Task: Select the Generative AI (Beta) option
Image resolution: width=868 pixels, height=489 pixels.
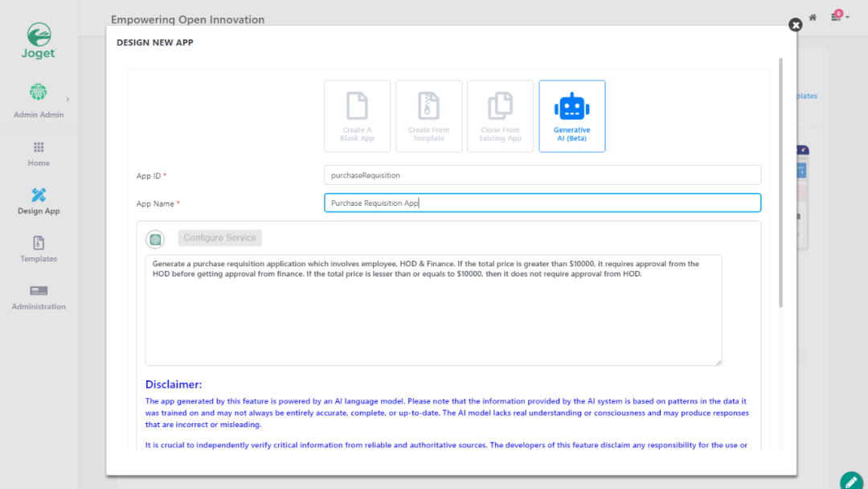Action: click(x=572, y=117)
